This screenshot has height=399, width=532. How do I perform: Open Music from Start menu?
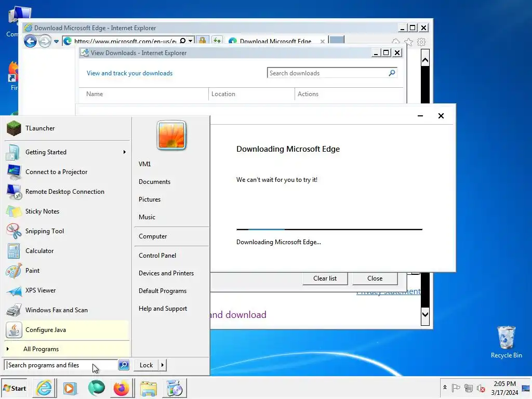tap(147, 217)
